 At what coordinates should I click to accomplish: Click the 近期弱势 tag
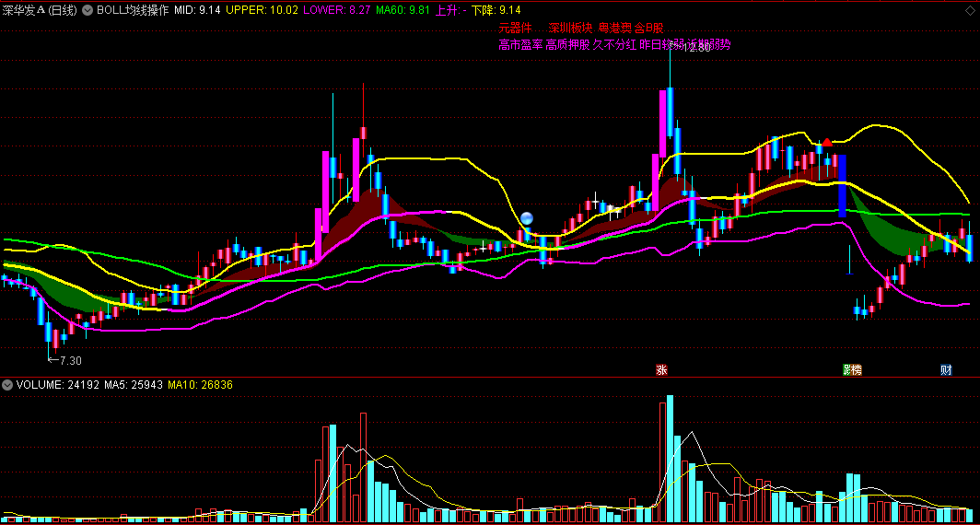709,45
